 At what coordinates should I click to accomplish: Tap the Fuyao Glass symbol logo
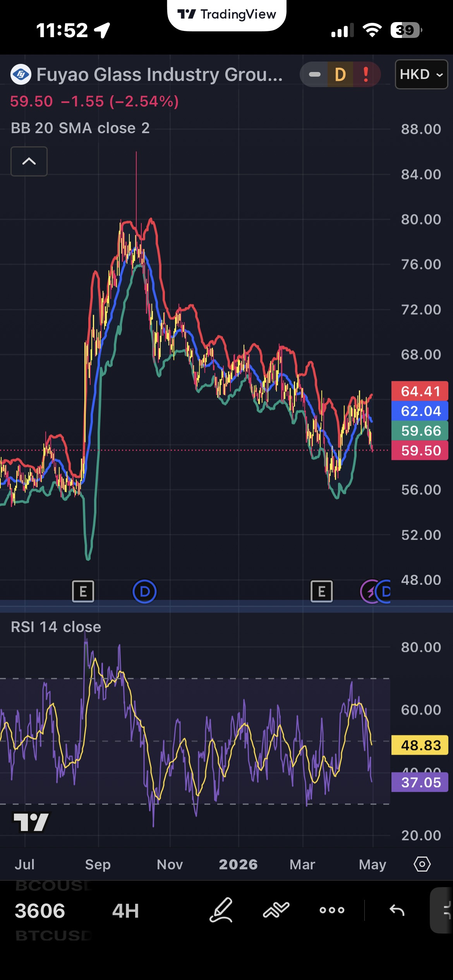[21, 74]
